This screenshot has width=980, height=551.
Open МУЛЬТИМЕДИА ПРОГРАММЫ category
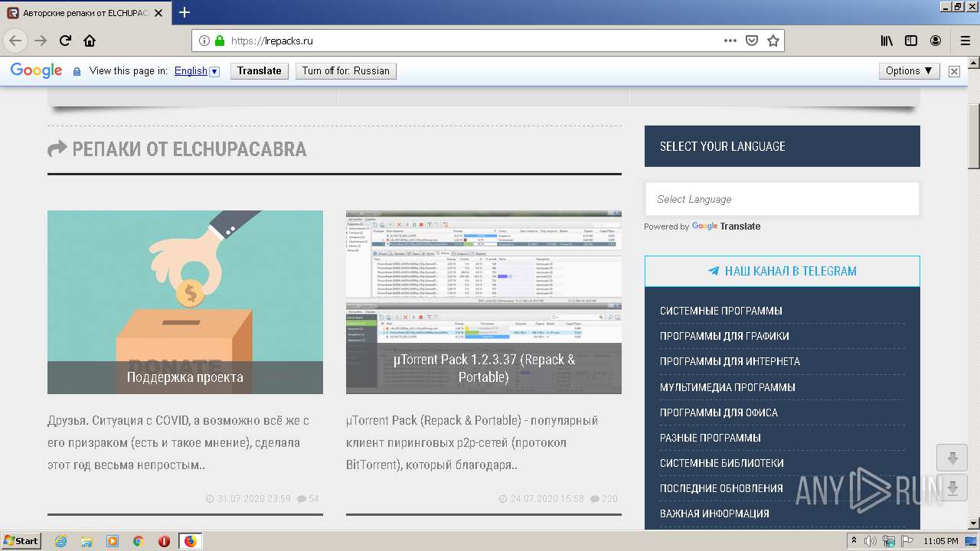click(727, 387)
